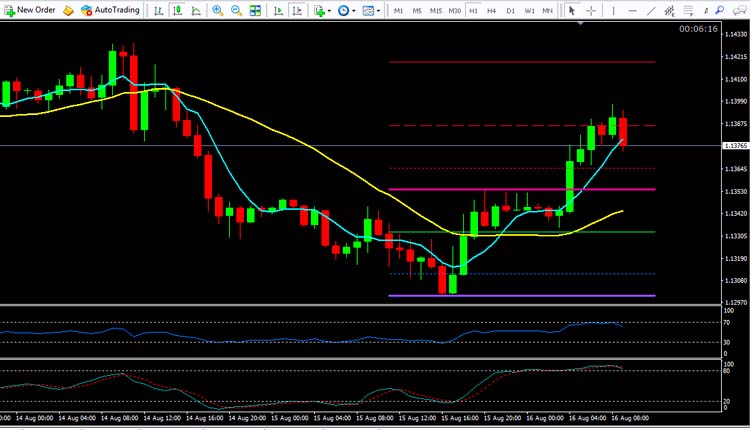Select the H1 timeframe
Screen dimensions: 750x430
pos(473,11)
